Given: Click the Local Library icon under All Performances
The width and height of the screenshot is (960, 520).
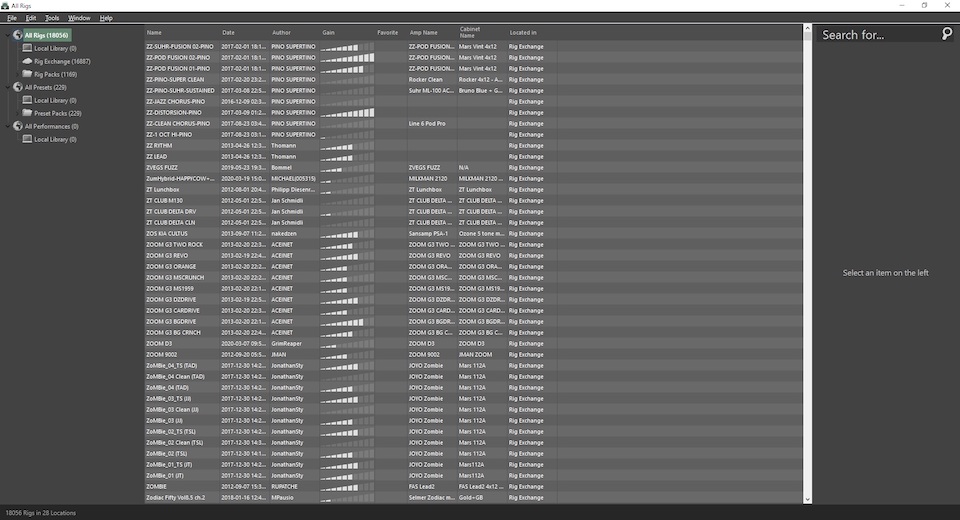Looking at the screenshot, I should [27, 139].
